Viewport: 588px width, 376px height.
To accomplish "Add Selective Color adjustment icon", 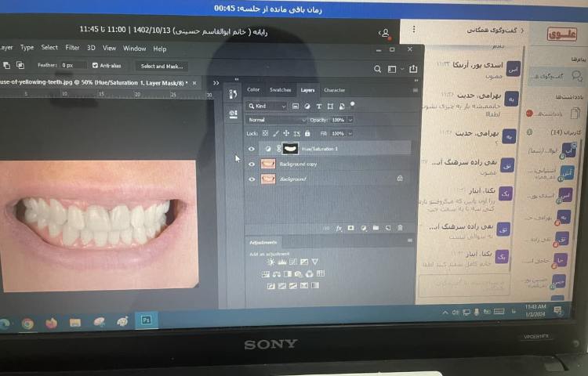I will pyautogui.click(x=304, y=286).
